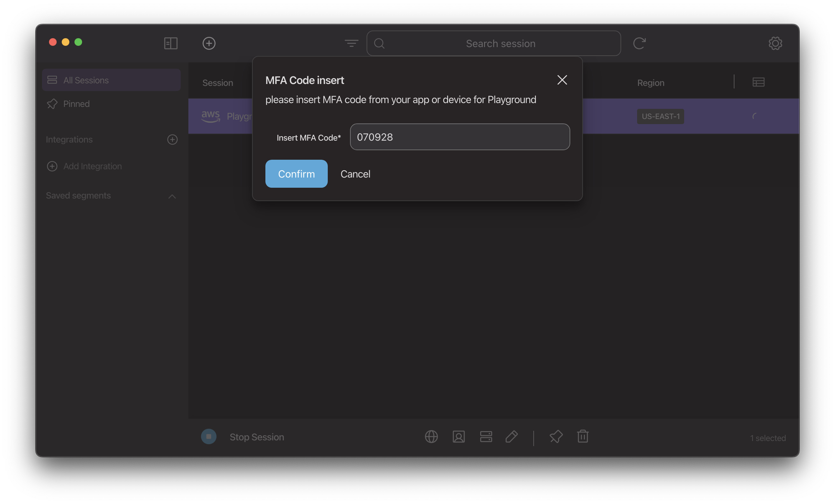Viewport: 835px width, 504px height.
Task: Edit the selected session with the pencil icon
Action: tap(512, 437)
